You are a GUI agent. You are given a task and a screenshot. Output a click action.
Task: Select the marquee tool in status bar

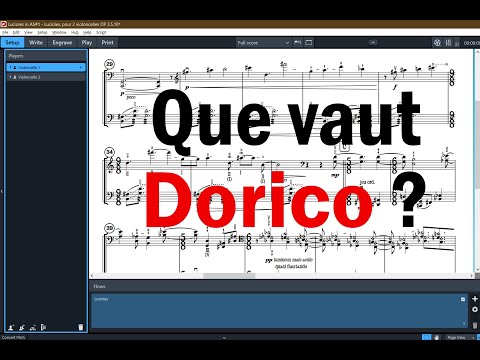pyautogui.click(x=426, y=337)
